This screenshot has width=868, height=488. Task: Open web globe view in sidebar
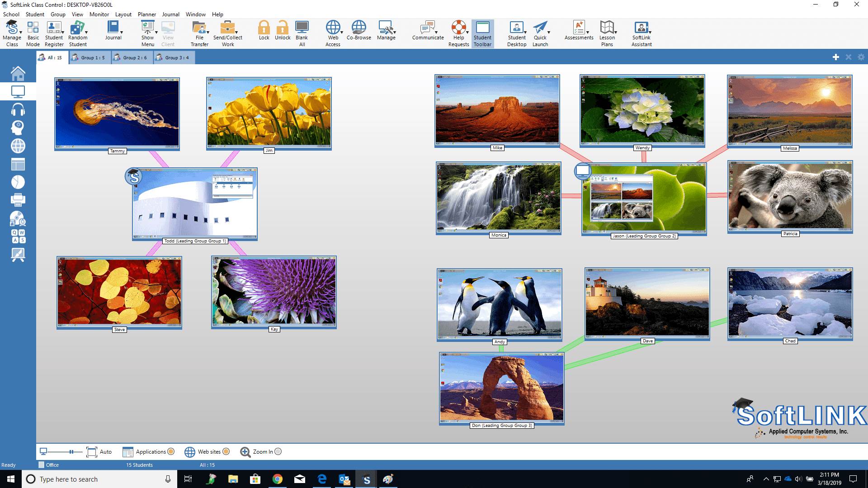18,146
